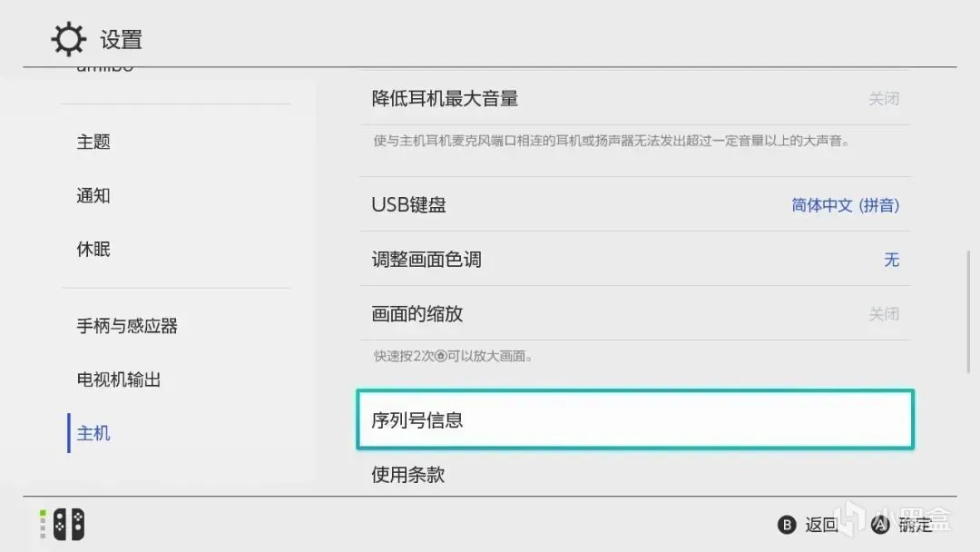Open 使用条款
980x552 pixels.
point(635,475)
